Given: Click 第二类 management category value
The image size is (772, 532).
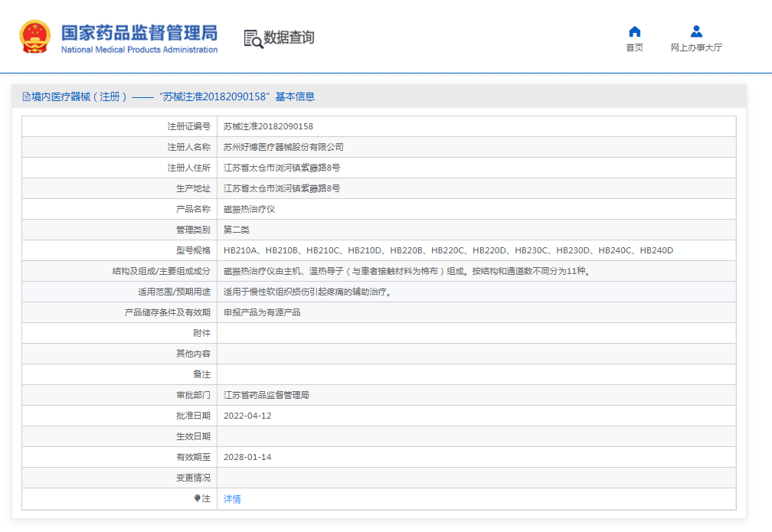Looking at the screenshot, I should (x=237, y=230).
